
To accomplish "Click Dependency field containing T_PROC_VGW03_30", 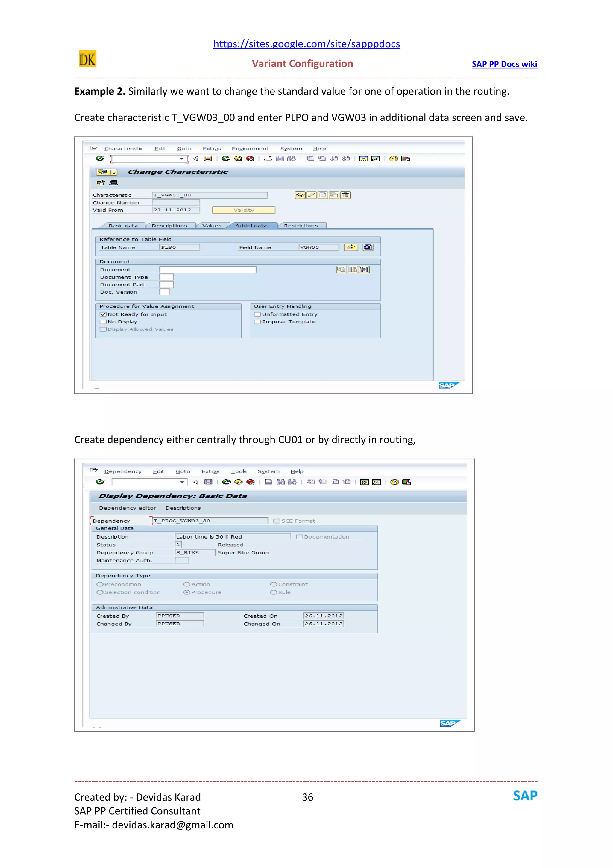I will tap(210, 521).
